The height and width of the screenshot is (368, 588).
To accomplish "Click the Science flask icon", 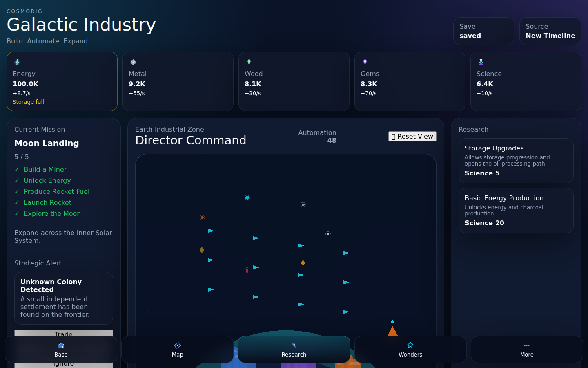I will point(481,62).
